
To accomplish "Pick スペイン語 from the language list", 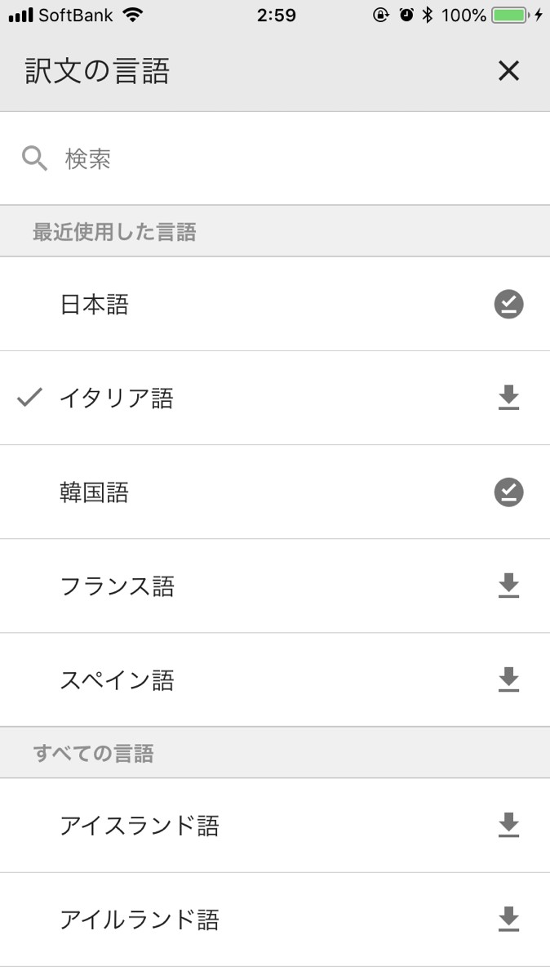I will click(x=118, y=681).
